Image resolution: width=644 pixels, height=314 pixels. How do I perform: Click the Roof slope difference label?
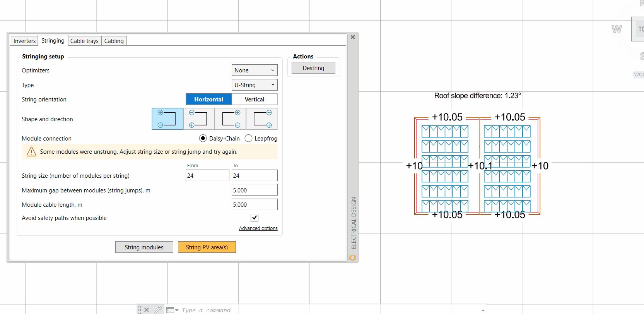coord(477,96)
